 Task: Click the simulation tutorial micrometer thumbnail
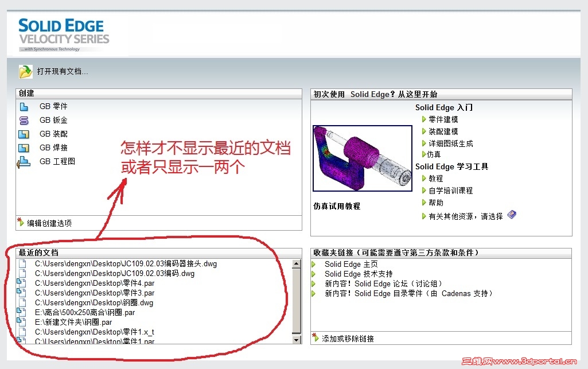[x=362, y=158]
